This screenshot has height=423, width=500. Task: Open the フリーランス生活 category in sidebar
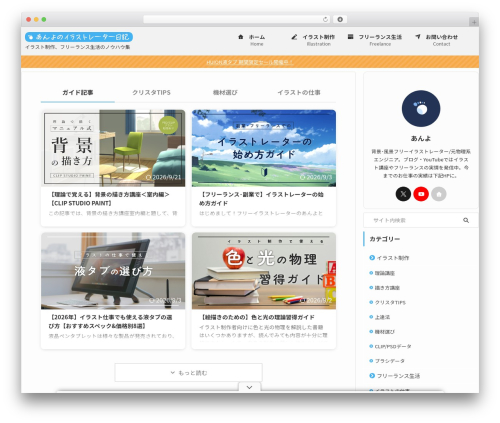(395, 376)
